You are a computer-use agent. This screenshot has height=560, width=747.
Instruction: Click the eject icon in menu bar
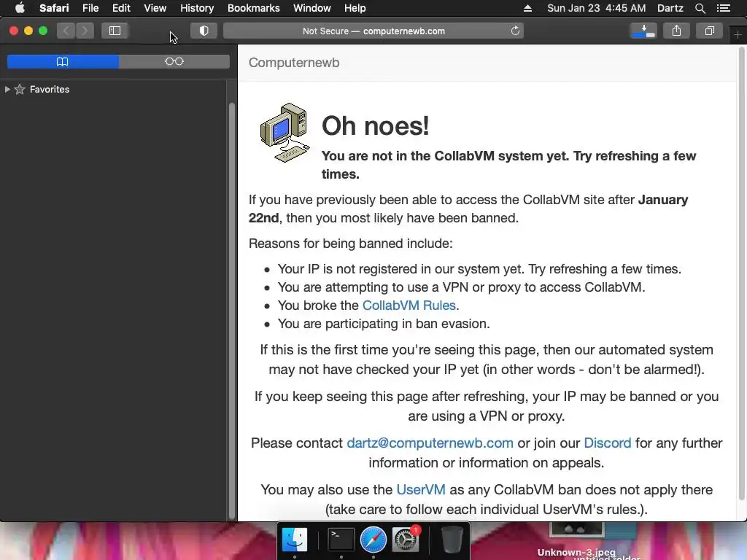[x=527, y=8]
